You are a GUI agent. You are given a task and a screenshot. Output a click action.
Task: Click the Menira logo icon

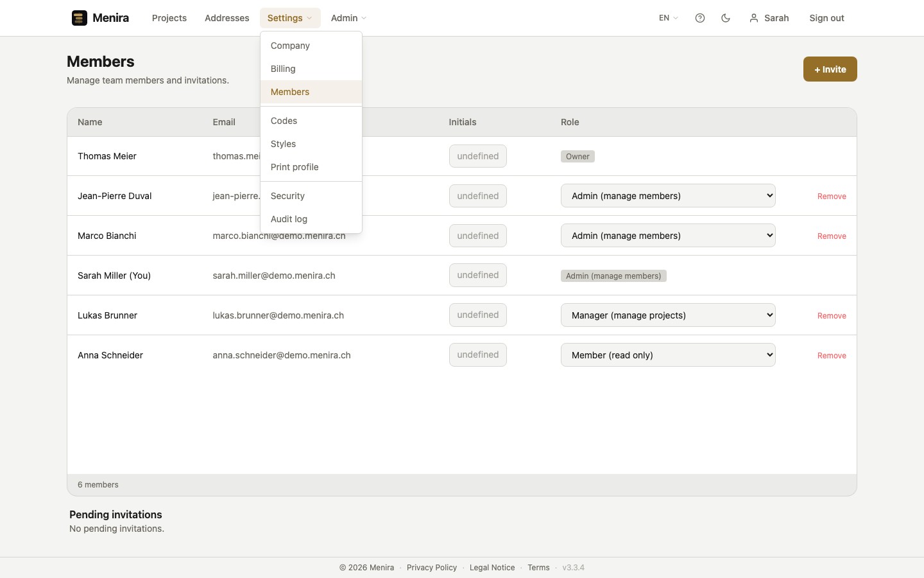[80, 18]
